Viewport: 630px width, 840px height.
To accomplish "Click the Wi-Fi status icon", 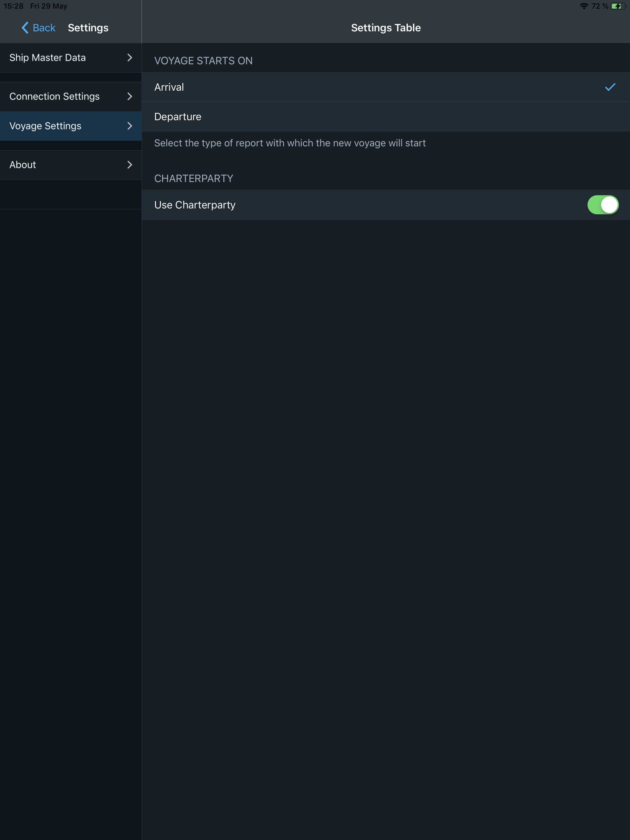I will 584,6.
